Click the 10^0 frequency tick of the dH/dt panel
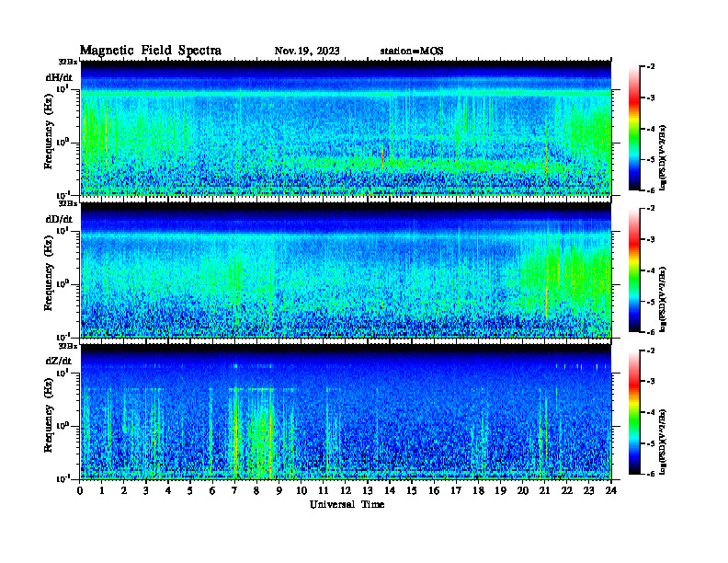The image size is (728, 563). click(x=63, y=142)
